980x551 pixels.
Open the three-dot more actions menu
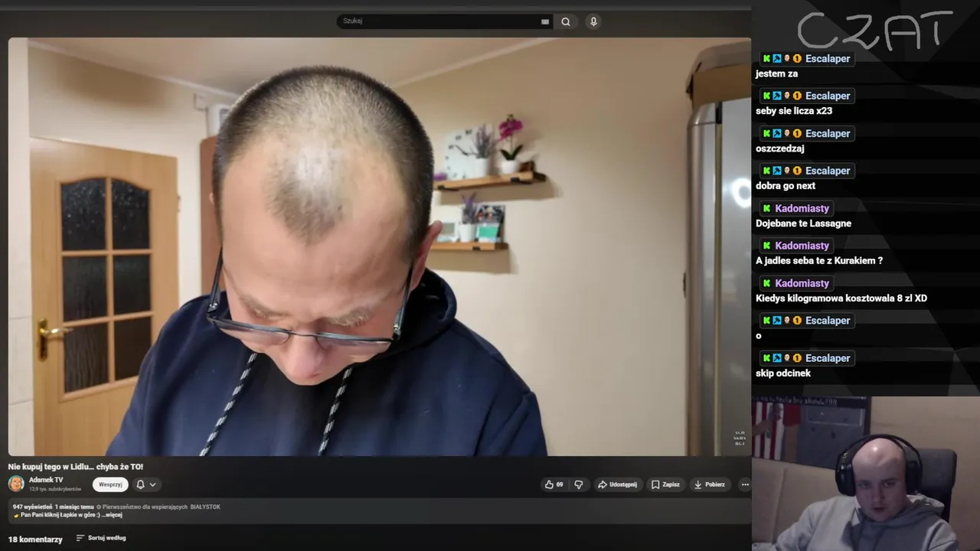click(x=745, y=484)
